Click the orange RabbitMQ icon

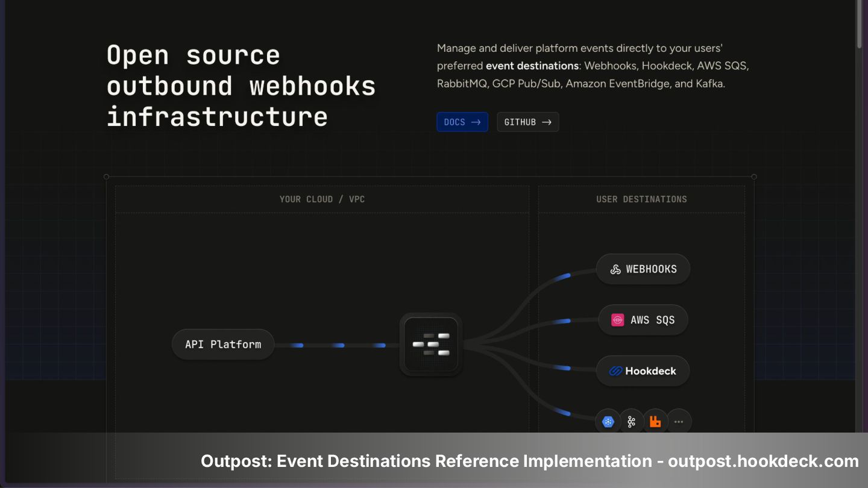click(655, 422)
